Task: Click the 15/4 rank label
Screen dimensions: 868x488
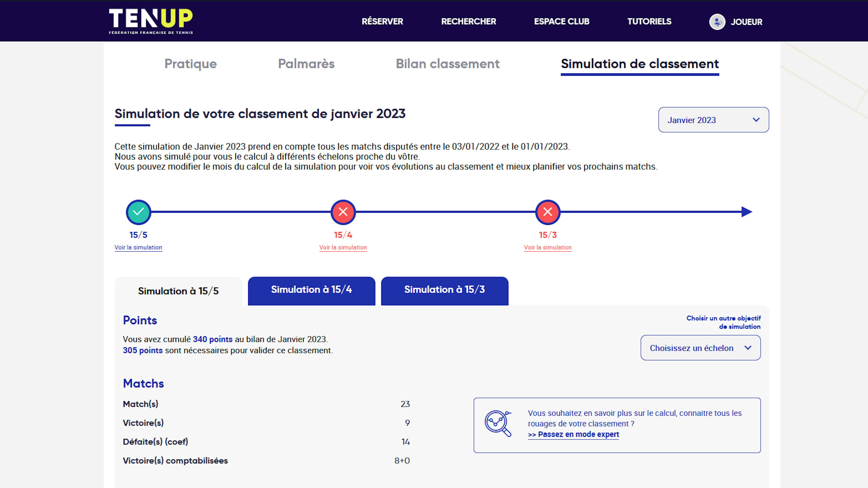Action: (x=343, y=235)
